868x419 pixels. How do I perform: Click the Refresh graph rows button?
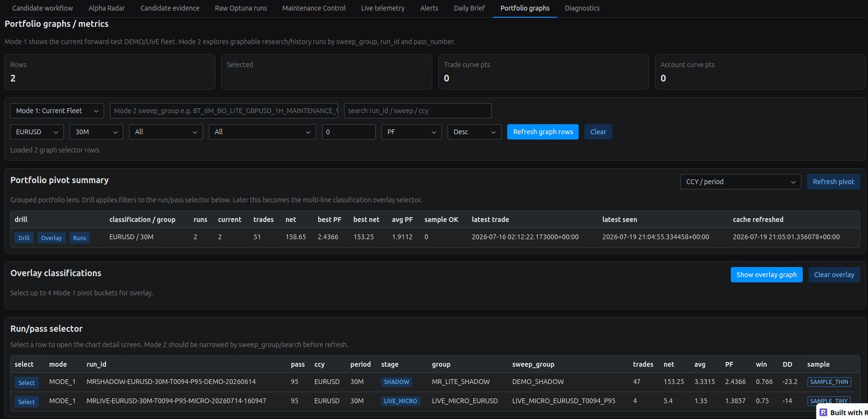point(543,132)
